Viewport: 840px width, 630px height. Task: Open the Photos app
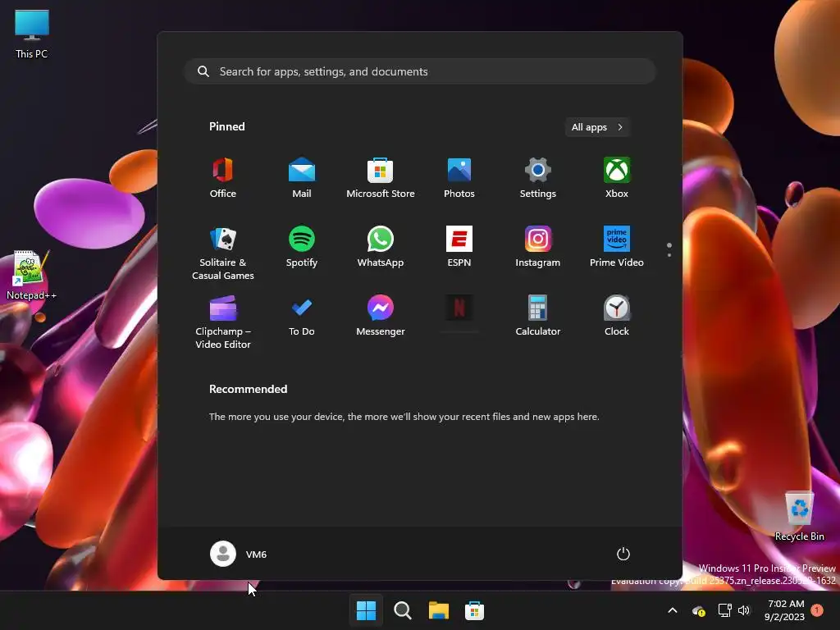point(459,178)
